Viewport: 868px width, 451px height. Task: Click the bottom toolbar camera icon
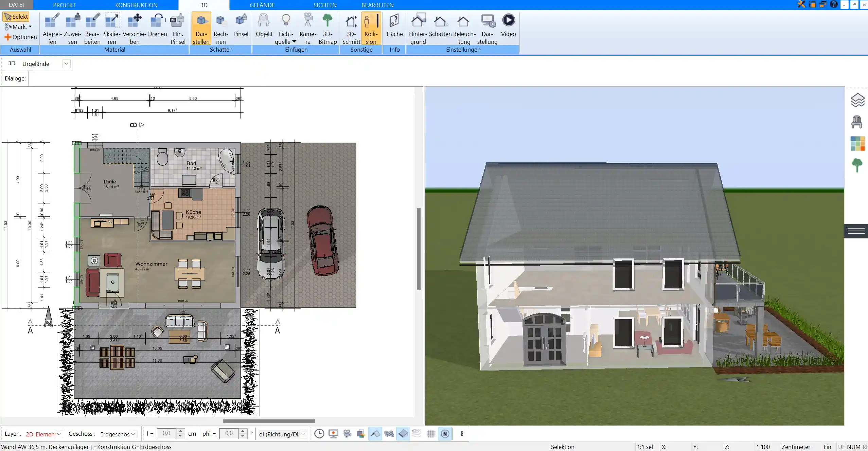point(347,434)
